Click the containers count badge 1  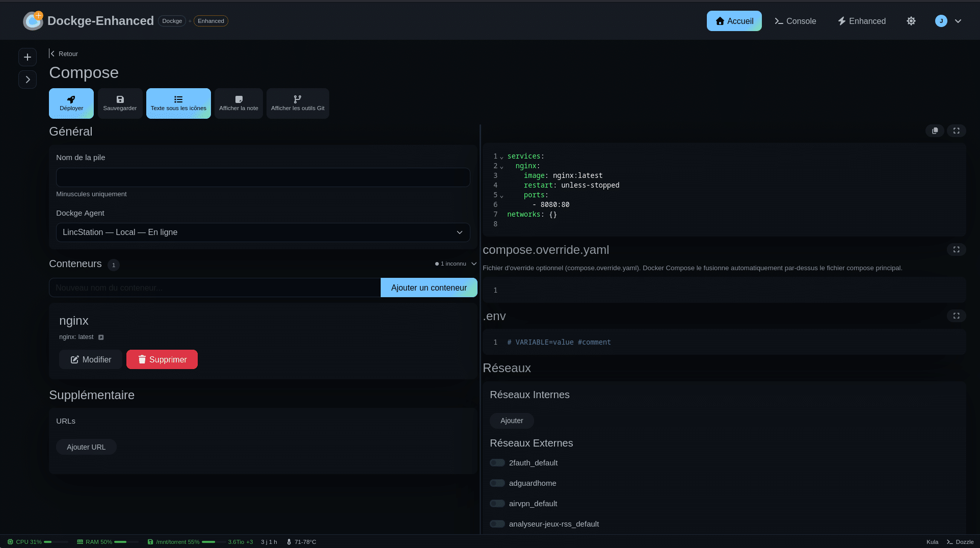pyautogui.click(x=114, y=265)
